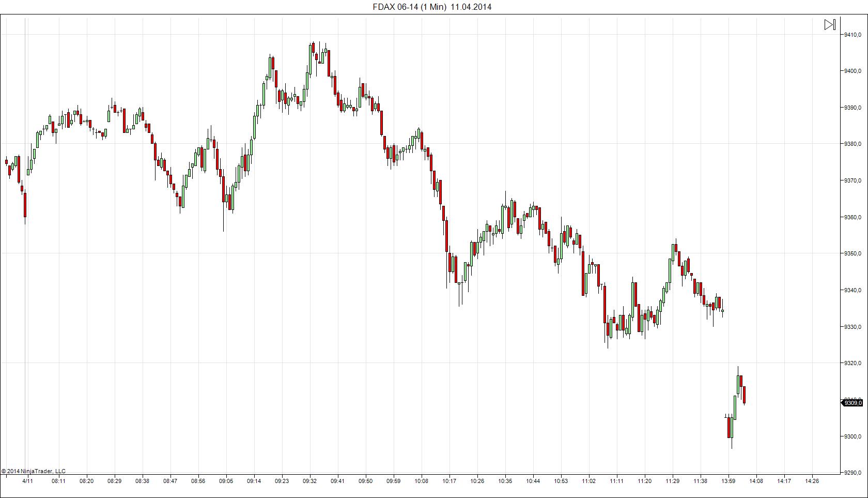868x498 pixels.
Task: Click the 08:47 time axis label
Action: 171,481
